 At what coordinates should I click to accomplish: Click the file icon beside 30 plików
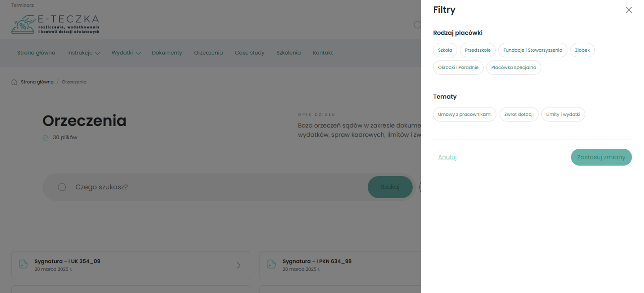(46, 138)
